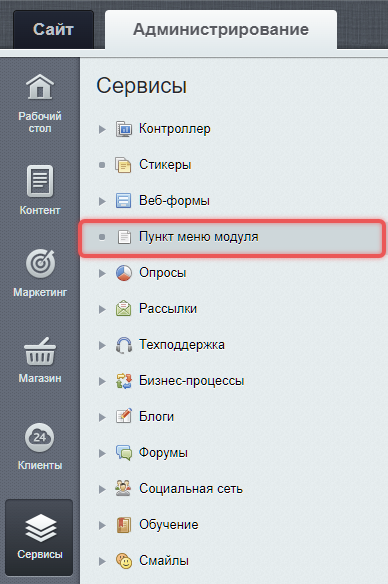Expand the Бизнес-процессы arrow
388x584 pixels.
tap(102, 381)
